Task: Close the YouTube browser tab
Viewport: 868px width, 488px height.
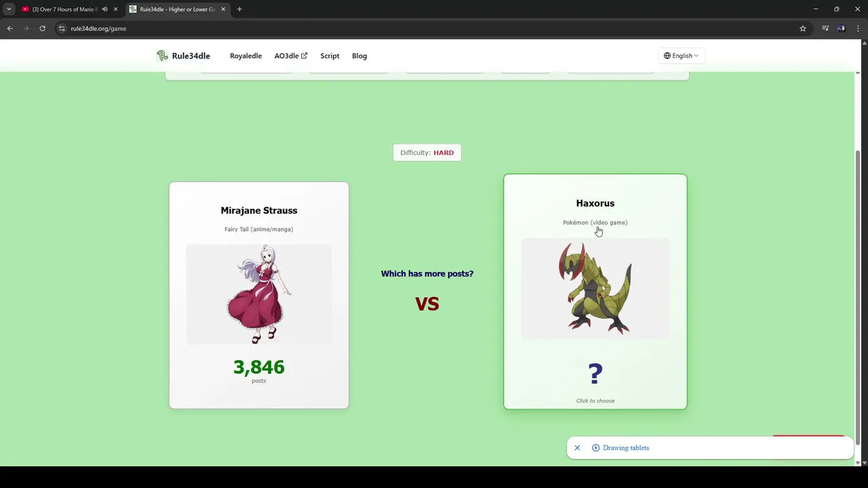Action: (x=115, y=9)
